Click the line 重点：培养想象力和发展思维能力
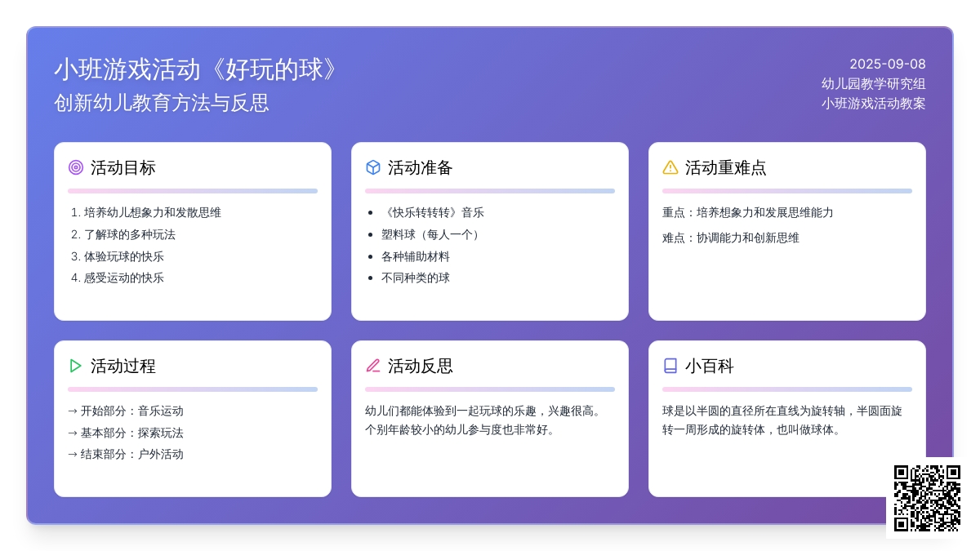The image size is (980, 551). coord(748,212)
